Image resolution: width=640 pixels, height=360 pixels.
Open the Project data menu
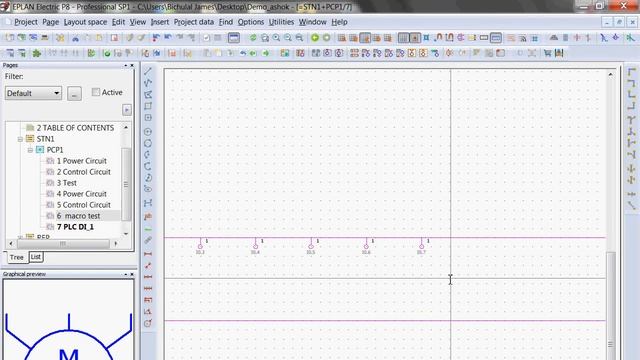[193, 22]
